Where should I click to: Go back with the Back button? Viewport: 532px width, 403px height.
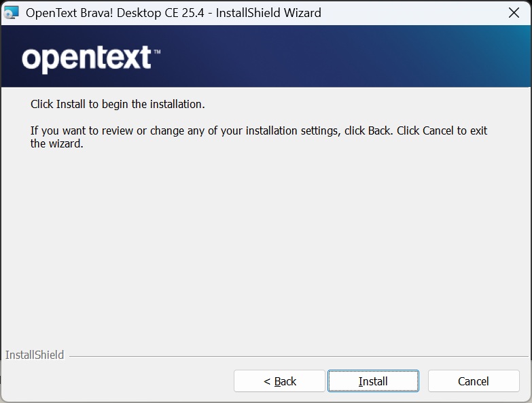tap(279, 381)
